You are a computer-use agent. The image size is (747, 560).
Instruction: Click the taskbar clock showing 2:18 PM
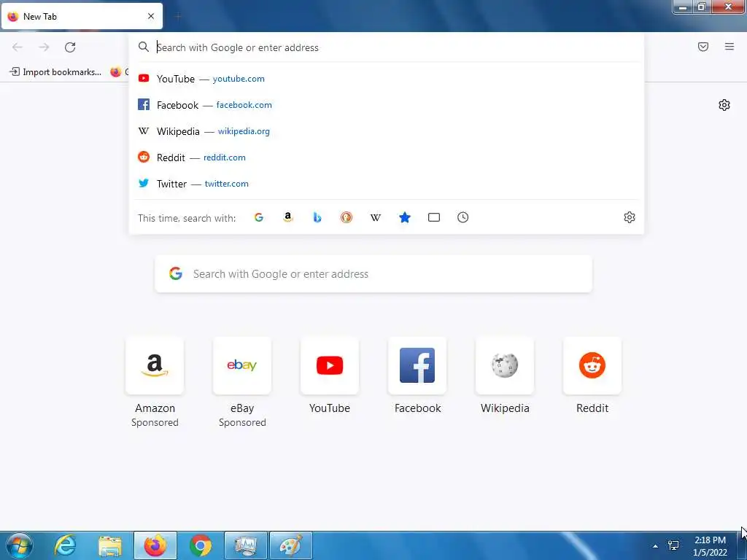(x=710, y=546)
